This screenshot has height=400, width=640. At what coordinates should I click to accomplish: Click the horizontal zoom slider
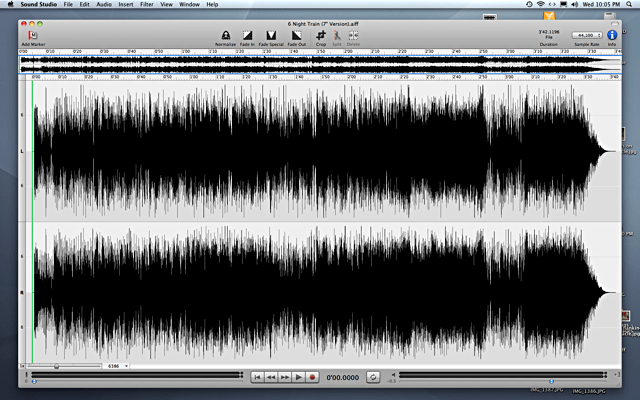[60, 366]
